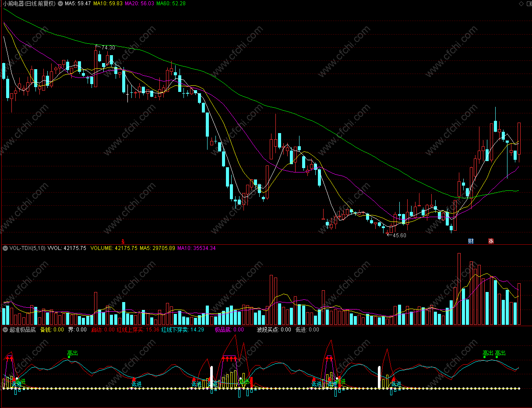The image size is (532, 408).
Task: Click the volume MA10: 35534.34 label
Action: pyautogui.click(x=196, y=248)
